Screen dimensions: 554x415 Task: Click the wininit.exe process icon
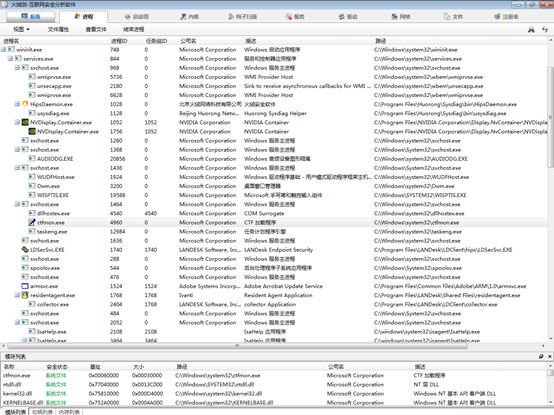(x=11, y=49)
